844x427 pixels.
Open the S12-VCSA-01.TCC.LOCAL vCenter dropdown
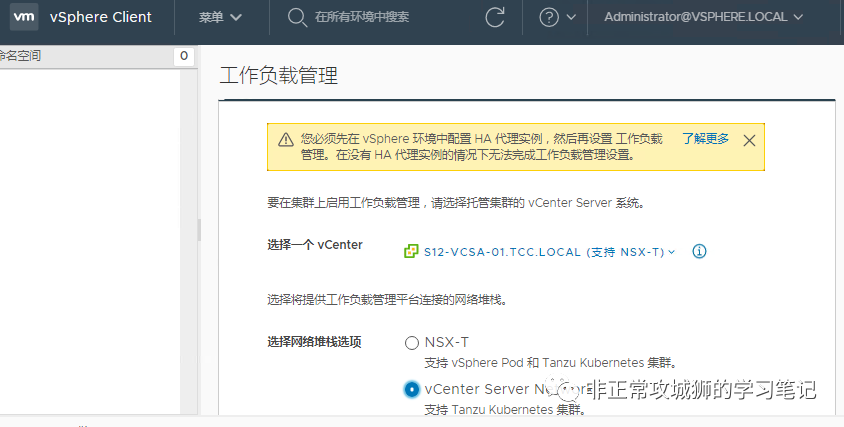[549, 252]
